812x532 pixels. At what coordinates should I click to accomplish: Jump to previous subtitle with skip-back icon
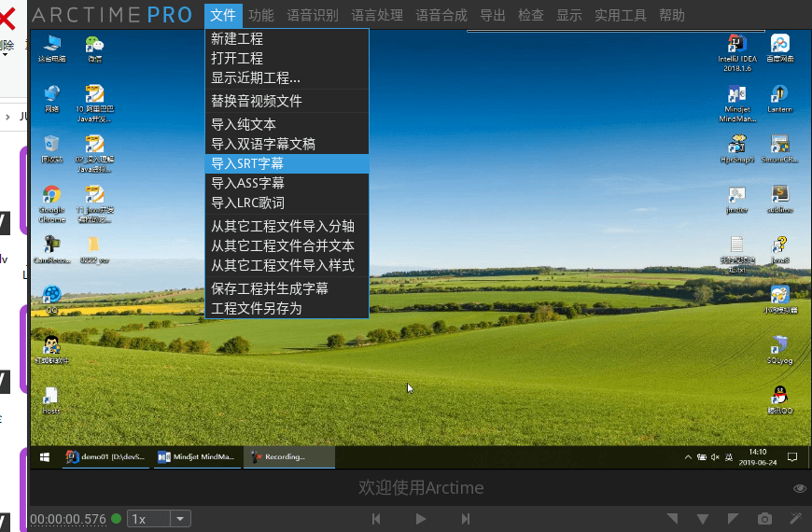[376, 519]
